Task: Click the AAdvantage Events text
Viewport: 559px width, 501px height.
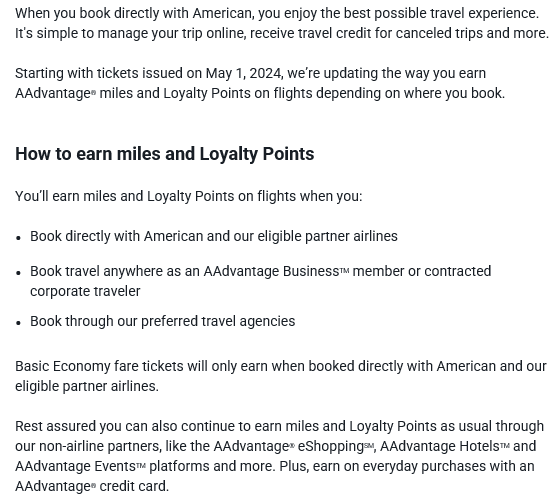Action: [x=80, y=466]
